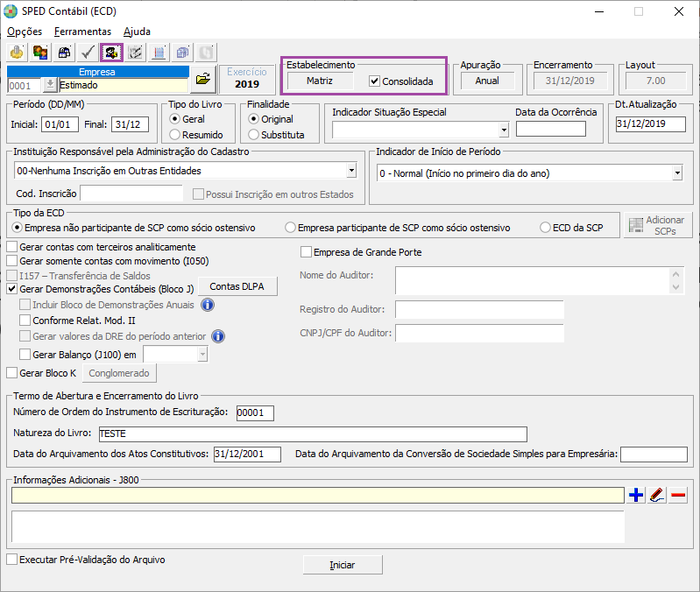Click the Conversão de Sociedade Simples date field
Image resolution: width=700 pixels, height=592 pixels.
click(x=654, y=455)
